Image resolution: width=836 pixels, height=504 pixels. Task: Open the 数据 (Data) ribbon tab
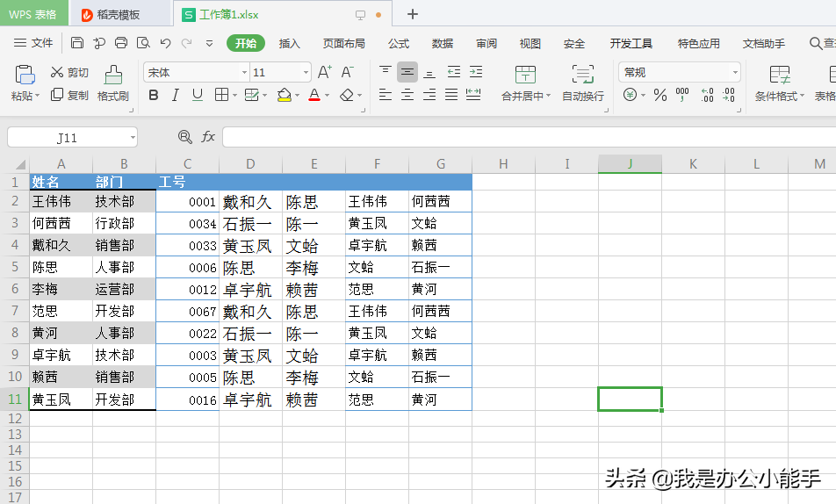tap(443, 43)
